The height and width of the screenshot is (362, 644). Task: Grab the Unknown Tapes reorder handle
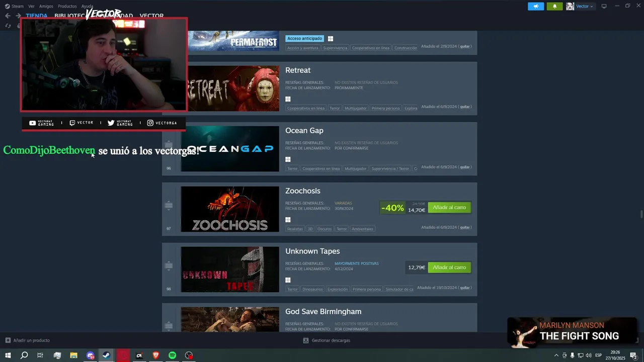pos(169,265)
